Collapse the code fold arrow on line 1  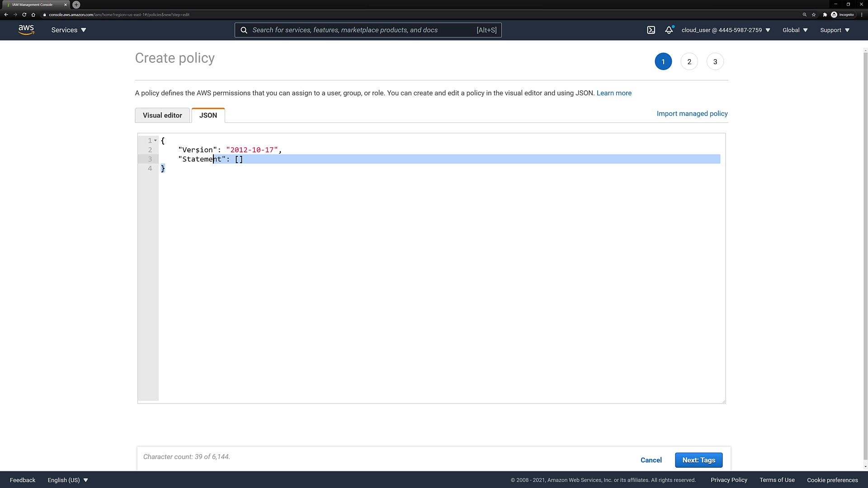point(156,141)
